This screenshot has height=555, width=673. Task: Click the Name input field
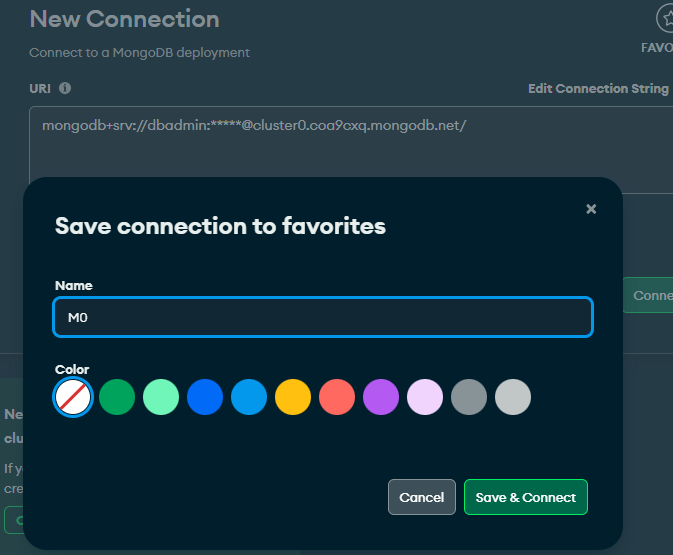tap(323, 317)
